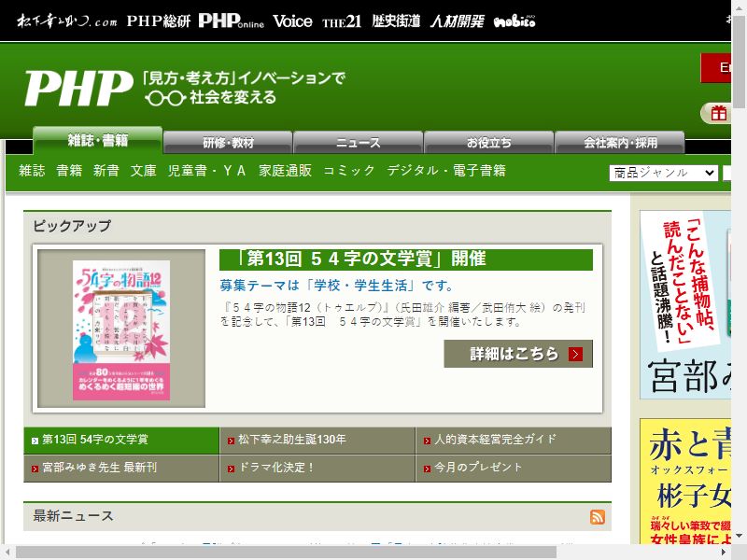This screenshot has width=747, height=560.
Task: Click the 最新ニュース section heading
Action: tap(74, 516)
